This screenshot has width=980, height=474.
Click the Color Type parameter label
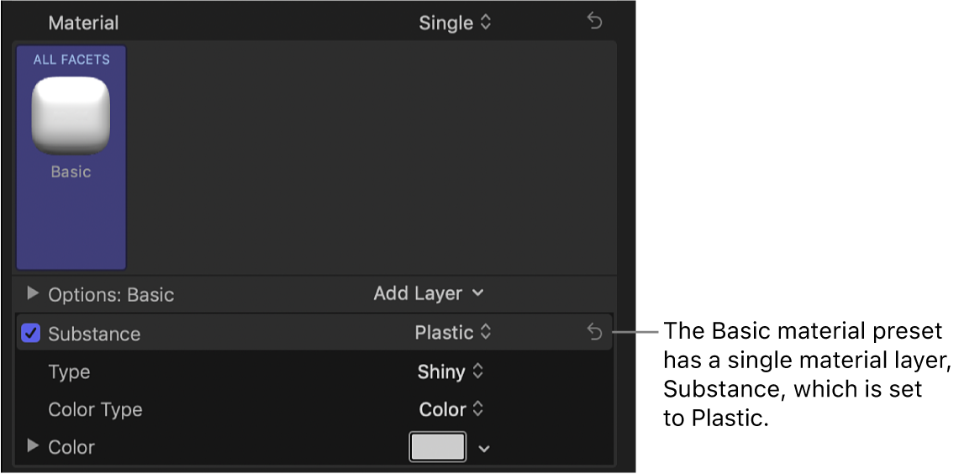pos(95,409)
